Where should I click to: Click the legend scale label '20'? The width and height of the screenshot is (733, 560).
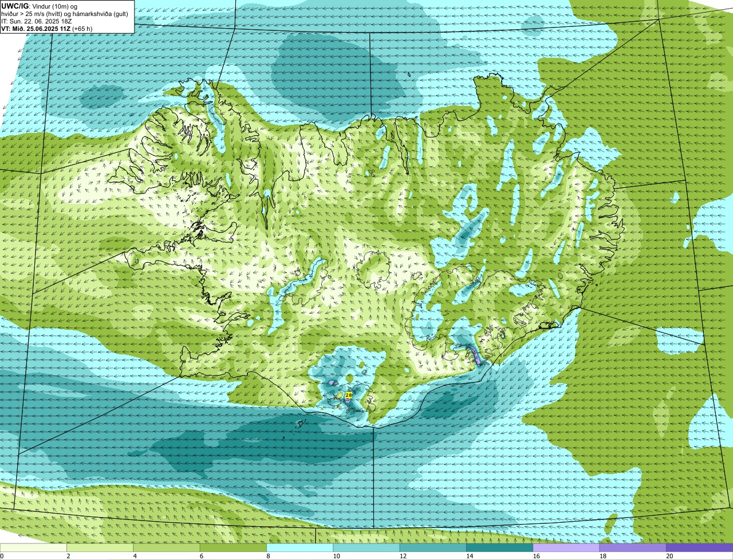tap(669, 556)
